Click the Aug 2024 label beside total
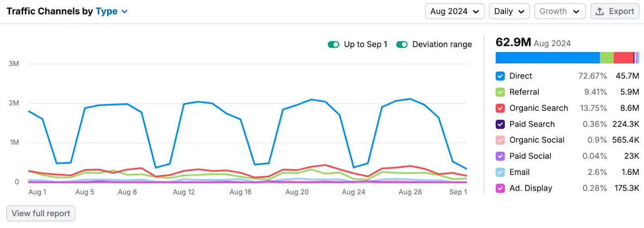This screenshot has height=228, width=644. [552, 43]
